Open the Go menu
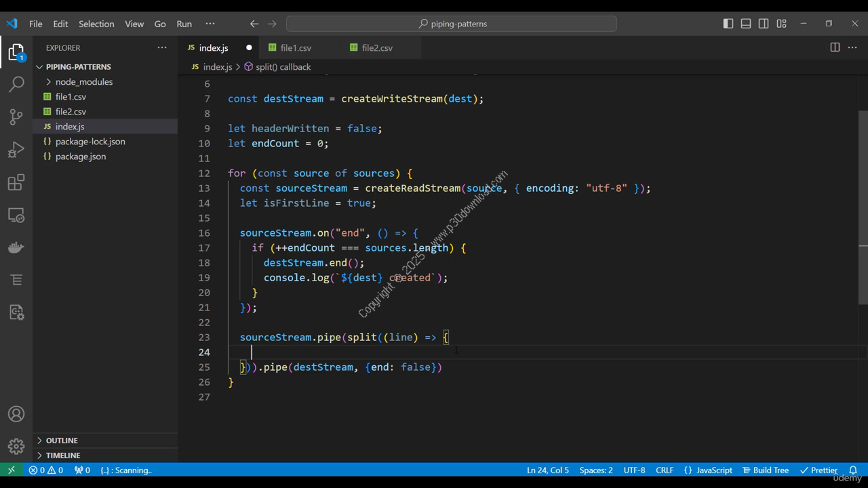 click(160, 24)
